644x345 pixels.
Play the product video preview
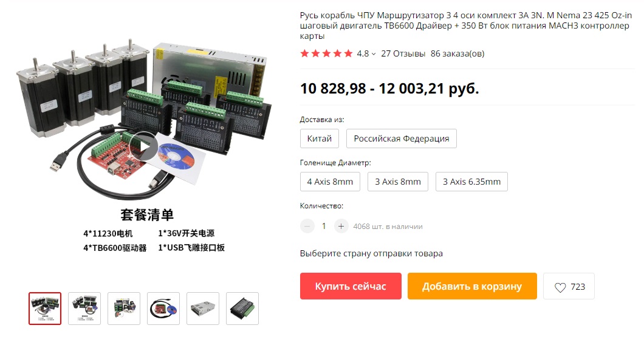[143, 146]
